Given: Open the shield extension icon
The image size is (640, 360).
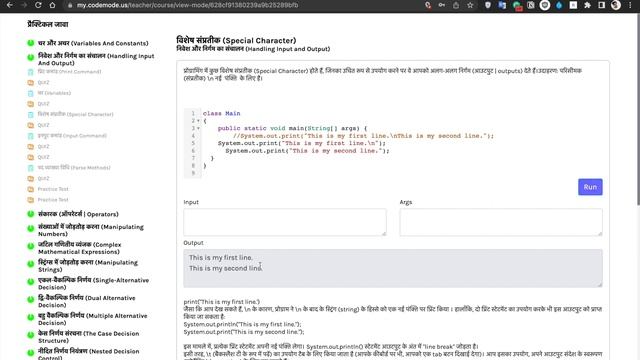Looking at the screenshot, I should 488,5.
